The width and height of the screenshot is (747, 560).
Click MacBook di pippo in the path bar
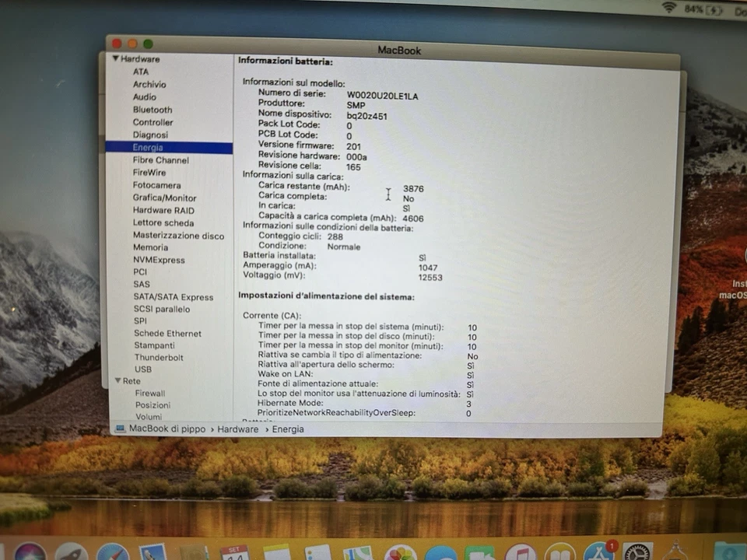pyautogui.click(x=166, y=429)
